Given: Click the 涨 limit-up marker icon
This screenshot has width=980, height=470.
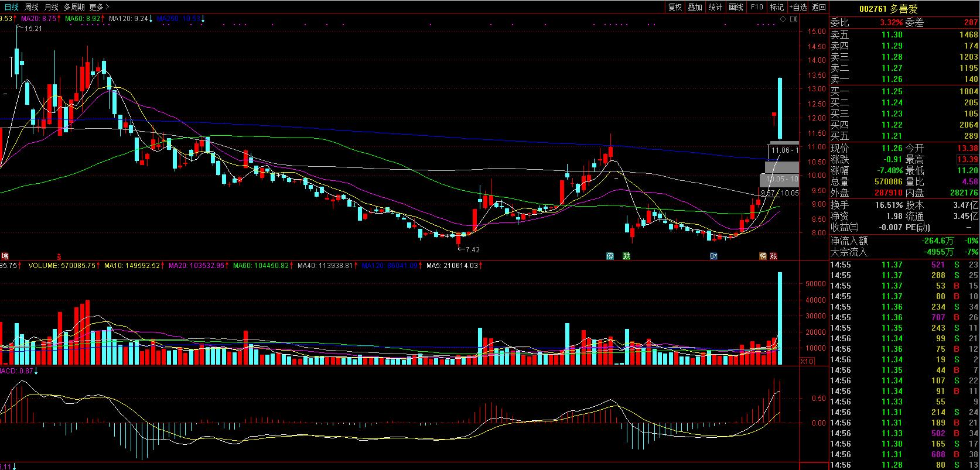Looking at the screenshot, I should [x=773, y=256].
